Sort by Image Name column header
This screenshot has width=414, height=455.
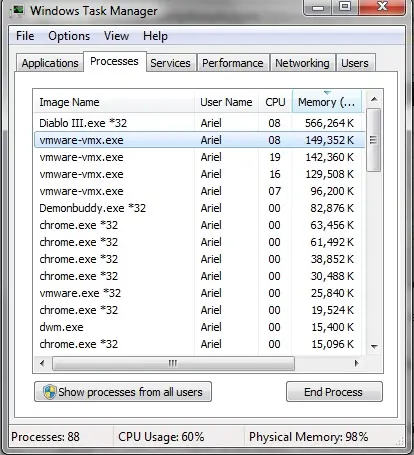click(x=114, y=102)
